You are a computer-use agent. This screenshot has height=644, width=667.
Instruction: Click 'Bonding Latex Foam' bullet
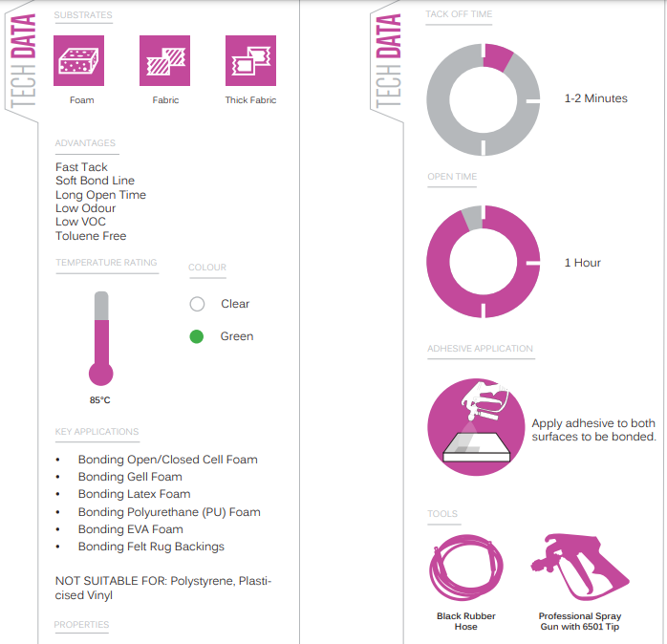coord(134,494)
